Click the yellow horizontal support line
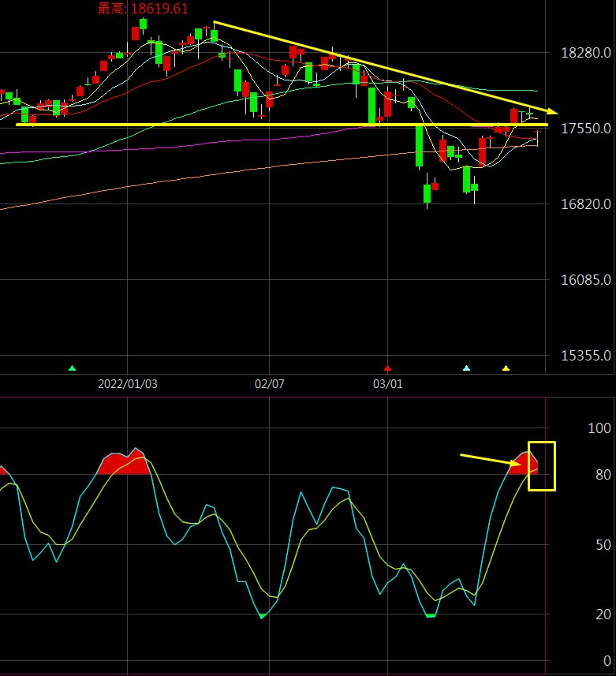Screen dimensions: 616x676 (x=282, y=125)
